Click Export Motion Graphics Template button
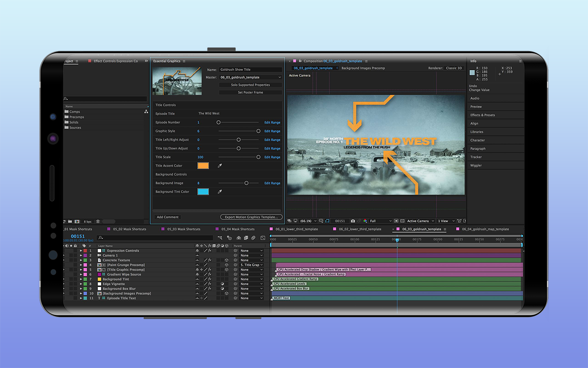Screen dimensions: 588x368 (x=250, y=217)
